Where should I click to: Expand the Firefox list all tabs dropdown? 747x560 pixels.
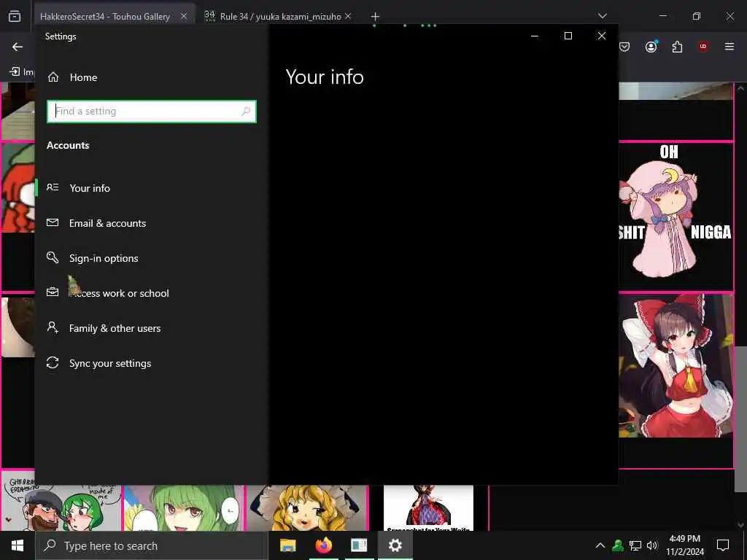coord(603,16)
